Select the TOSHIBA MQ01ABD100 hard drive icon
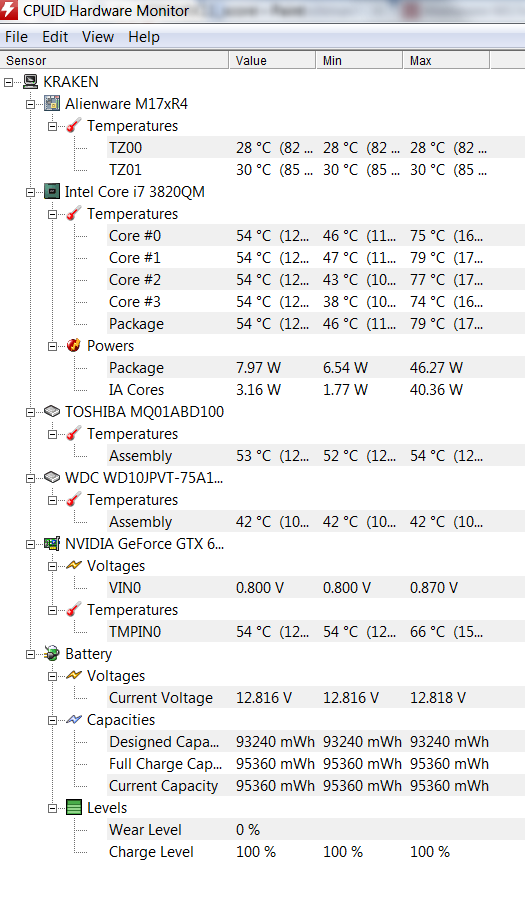Image resolution: width=527 pixels, height=907 pixels. pos(52,411)
